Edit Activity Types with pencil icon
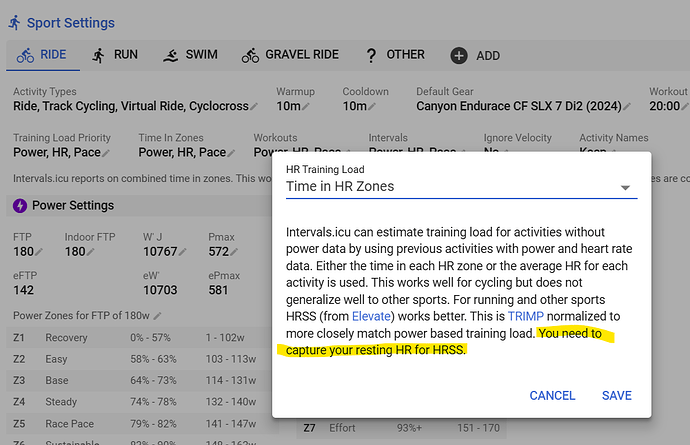The height and width of the screenshot is (445, 690). click(254, 107)
